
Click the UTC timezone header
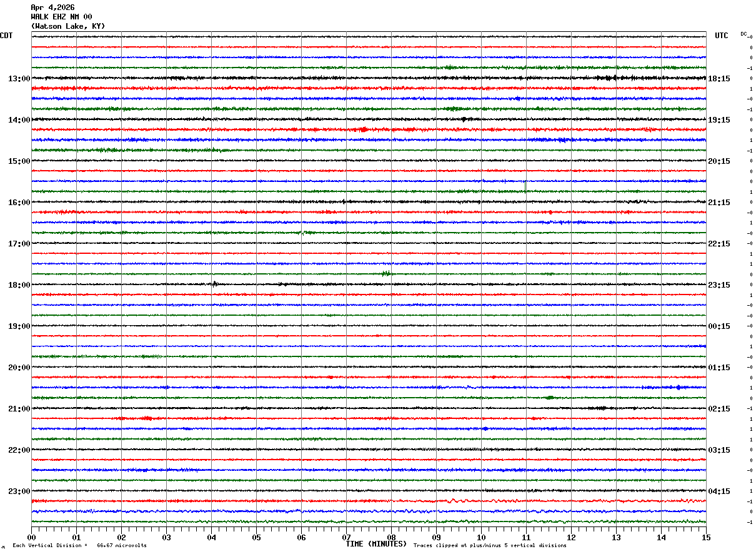[722, 36]
